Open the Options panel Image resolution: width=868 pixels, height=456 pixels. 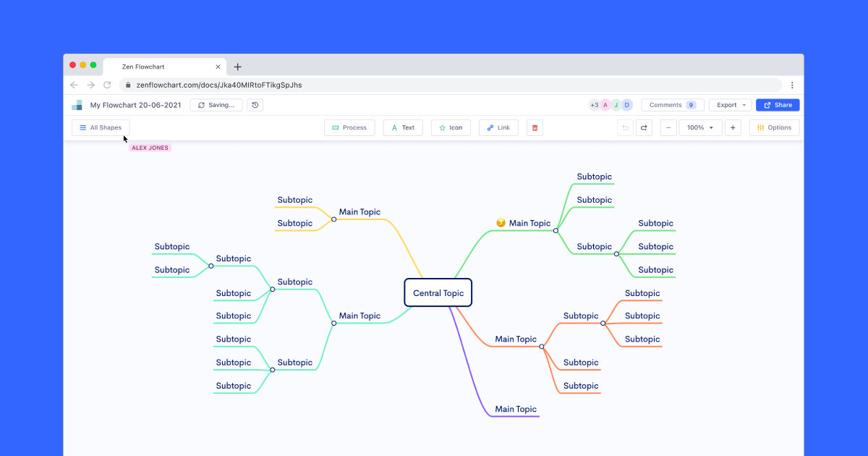[x=774, y=127]
